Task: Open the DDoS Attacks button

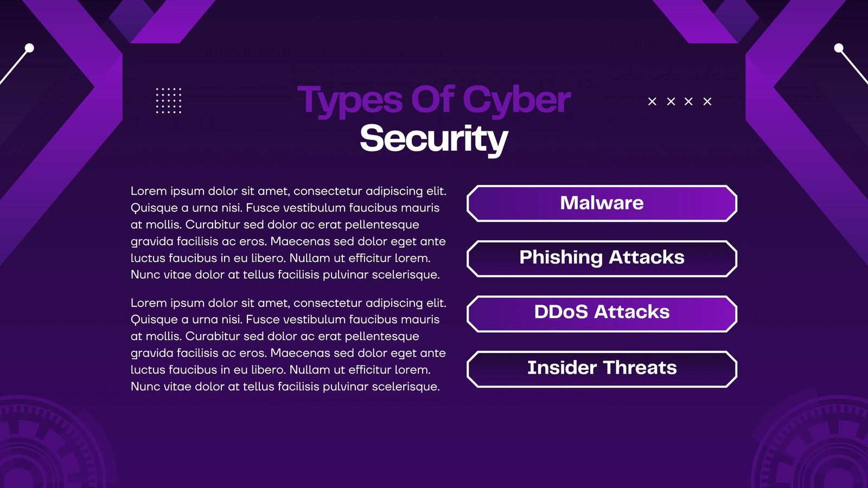Action: pos(602,313)
